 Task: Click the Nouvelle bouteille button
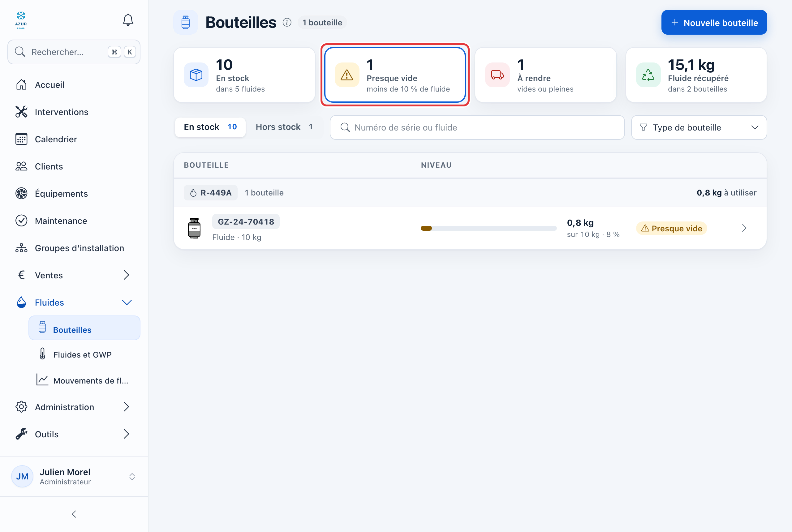click(714, 22)
